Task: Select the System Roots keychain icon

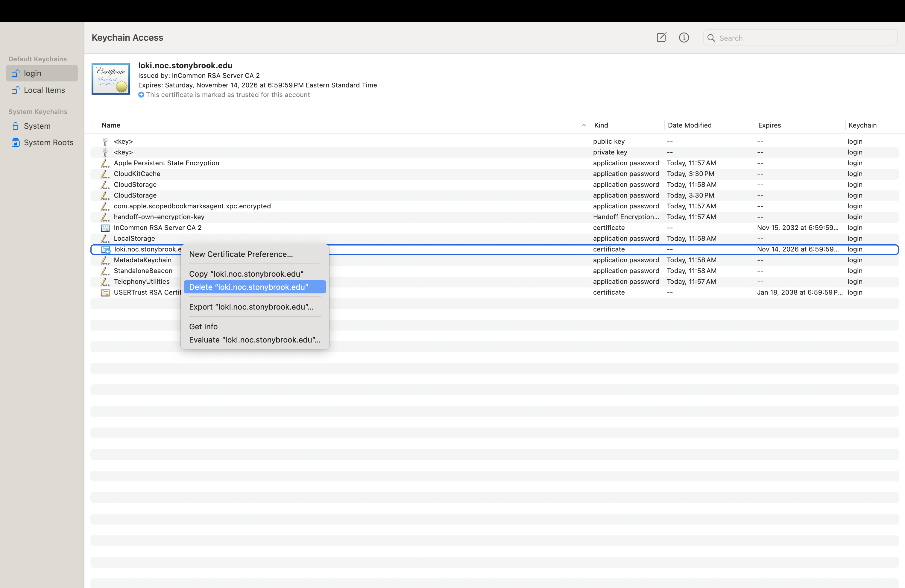Action: 15,142
